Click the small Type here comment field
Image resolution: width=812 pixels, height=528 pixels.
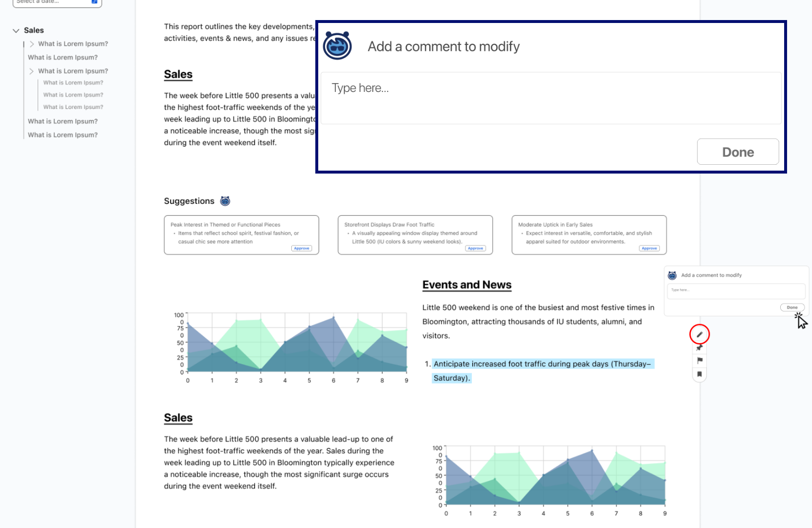pos(736,291)
